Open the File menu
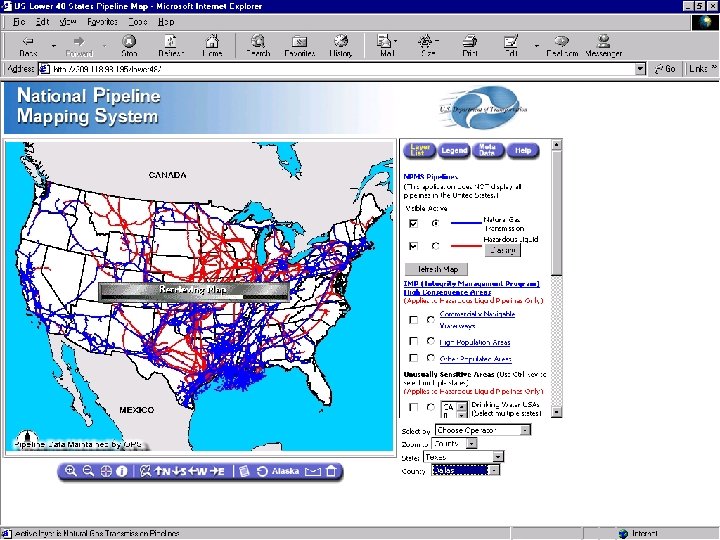The image size is (720, 540). tap(19, 22)
